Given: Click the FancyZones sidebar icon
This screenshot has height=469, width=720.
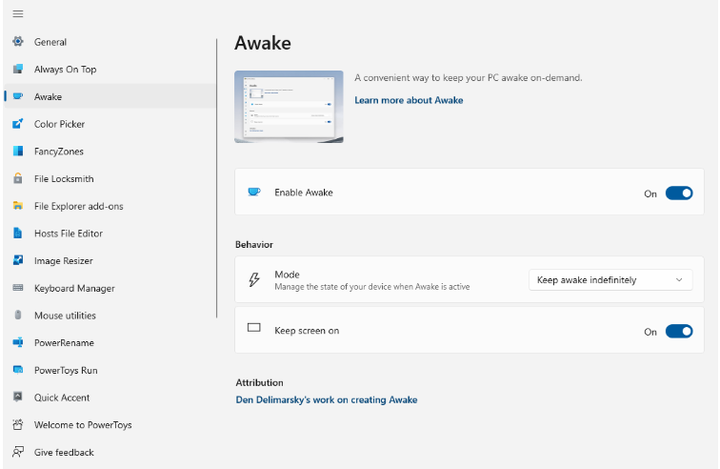Looking at the screenshot, I should tap(18, 151).
